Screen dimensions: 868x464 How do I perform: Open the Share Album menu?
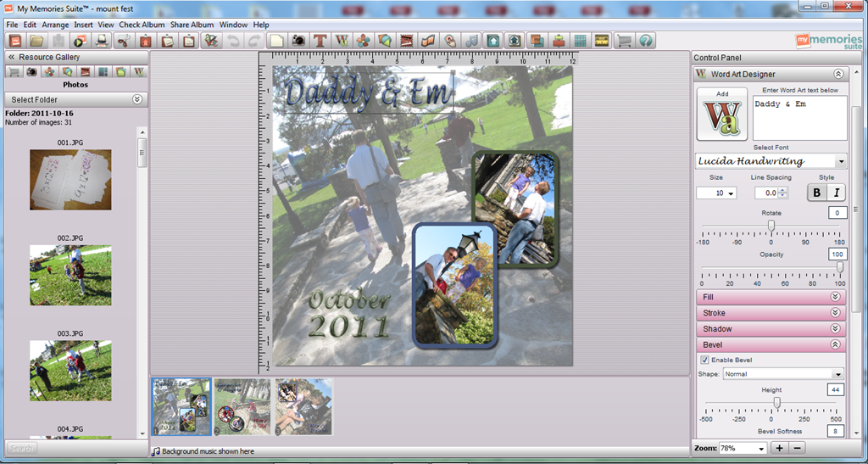coord(192,25)
